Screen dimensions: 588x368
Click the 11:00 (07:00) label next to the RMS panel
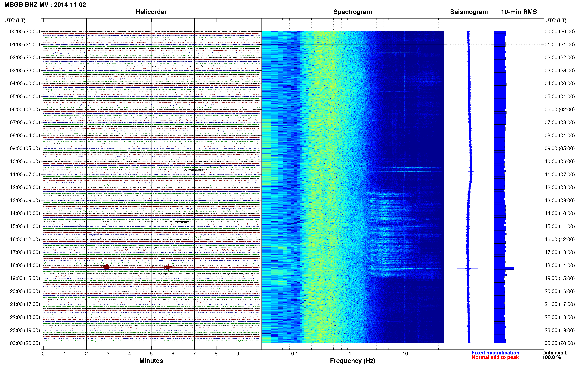(560, 174)
